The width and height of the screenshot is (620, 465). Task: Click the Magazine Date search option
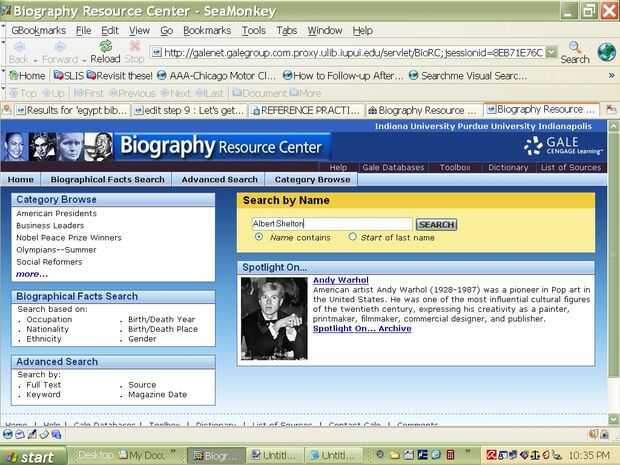157,395
